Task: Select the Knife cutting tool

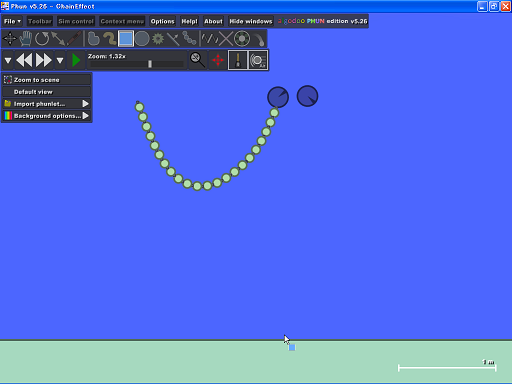Action: click(74, 39)
